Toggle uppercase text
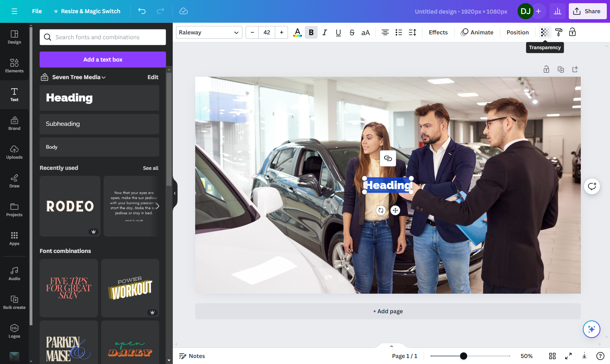This screenshot has height=364, width=610. [366, 32]
